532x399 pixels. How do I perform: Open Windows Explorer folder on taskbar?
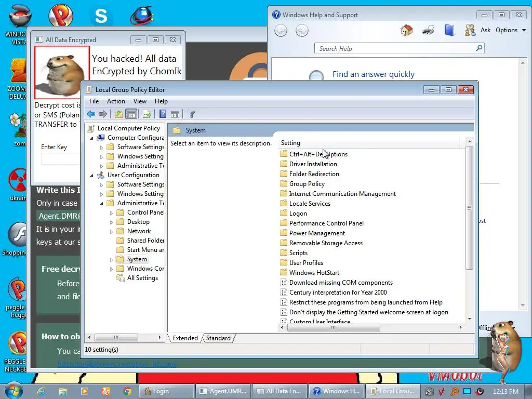[63, 391]
